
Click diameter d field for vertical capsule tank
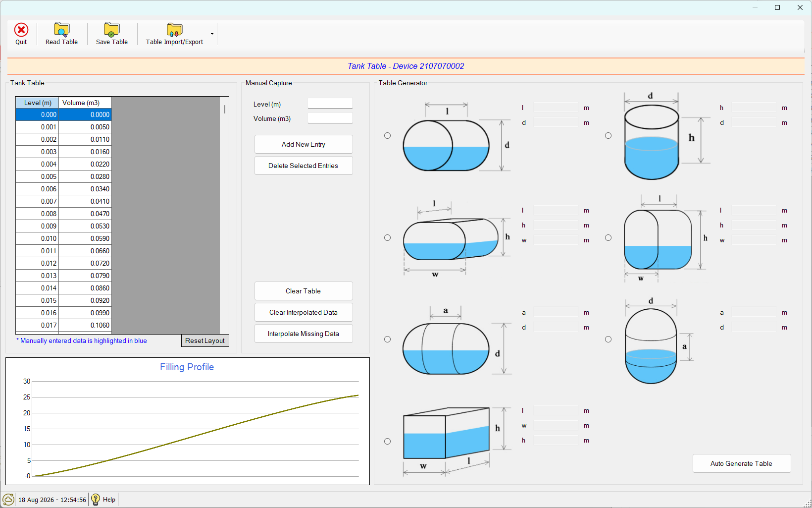pyautogui.click(x=754, y=327)
